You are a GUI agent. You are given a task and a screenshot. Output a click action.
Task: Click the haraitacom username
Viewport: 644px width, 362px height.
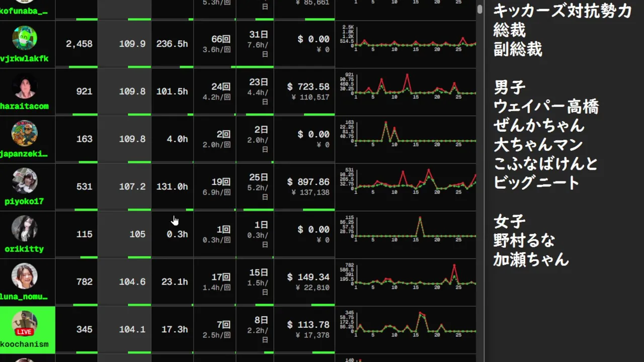coord(24,106)
